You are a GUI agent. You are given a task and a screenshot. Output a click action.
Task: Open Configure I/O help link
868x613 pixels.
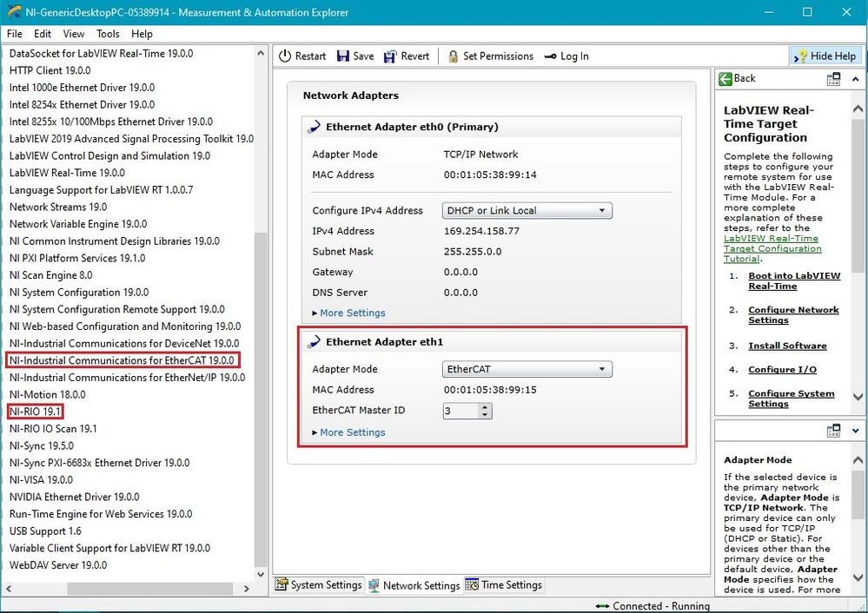click(782, 370)
